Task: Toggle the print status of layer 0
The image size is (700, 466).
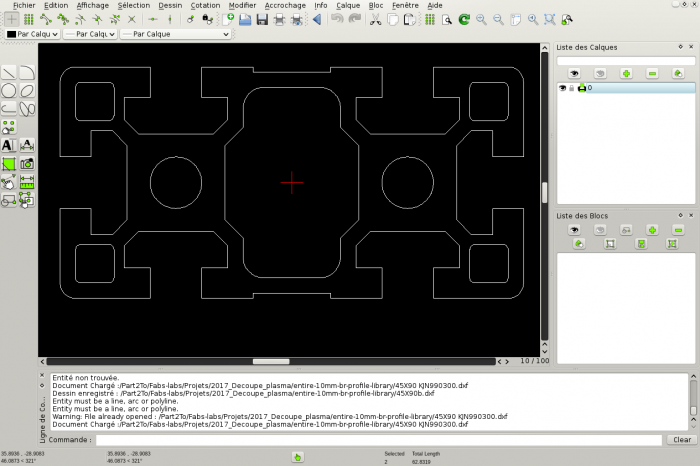Action: pyautogui.click(x=581, y=88)
